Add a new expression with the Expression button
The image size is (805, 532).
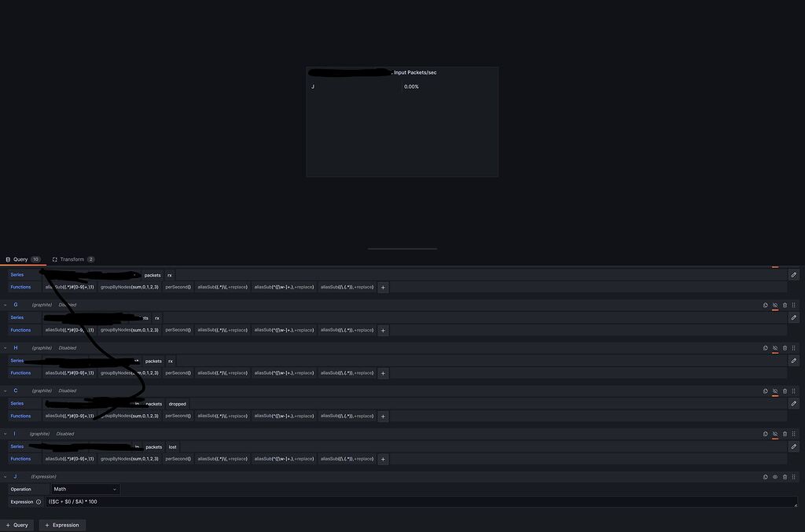point(61,524)
